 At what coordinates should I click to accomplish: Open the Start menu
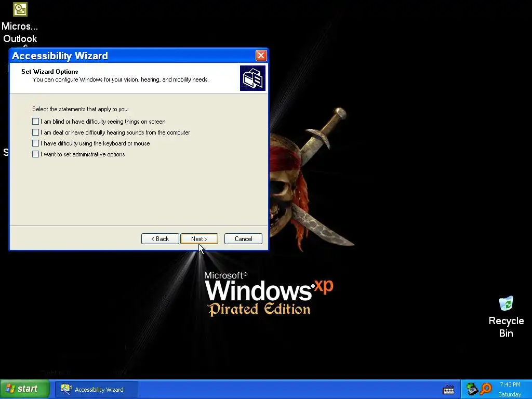point(25,389)
